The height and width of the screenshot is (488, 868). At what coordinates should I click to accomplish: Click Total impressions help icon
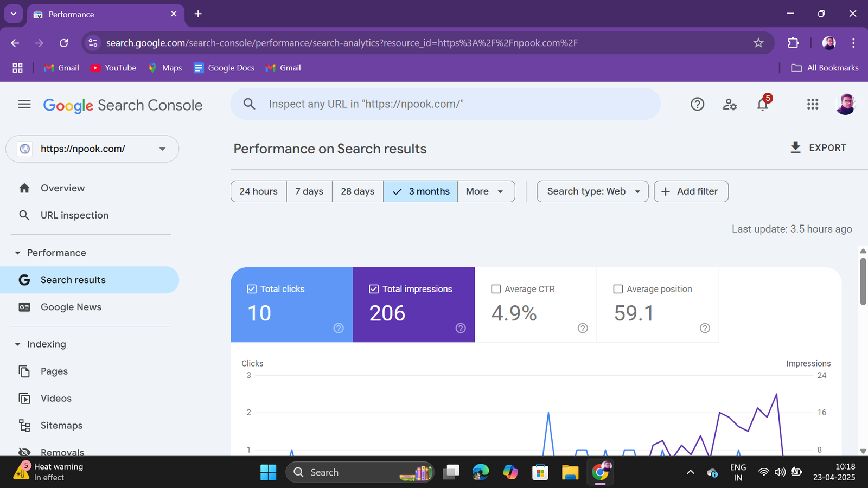tap(461, 328)
